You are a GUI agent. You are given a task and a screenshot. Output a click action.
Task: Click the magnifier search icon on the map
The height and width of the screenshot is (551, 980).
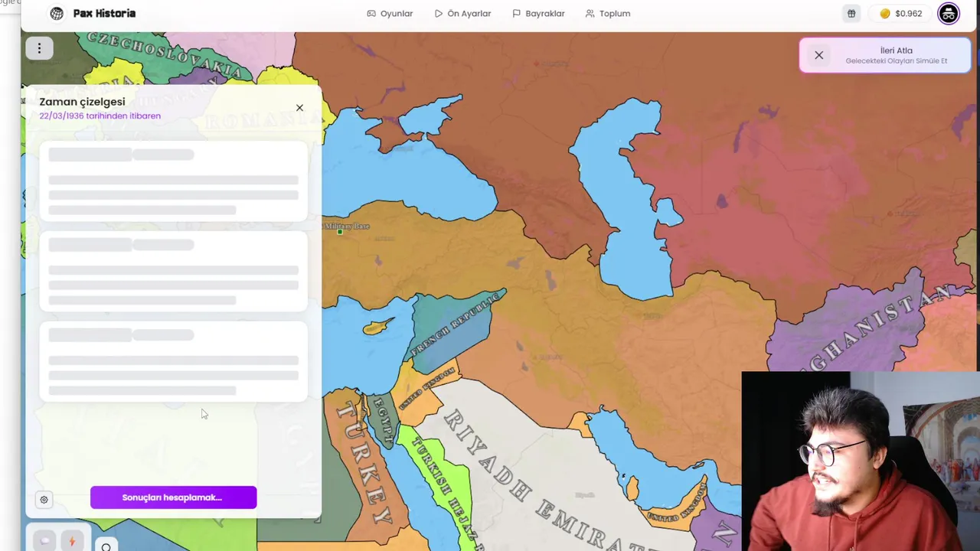click(106, 546)
